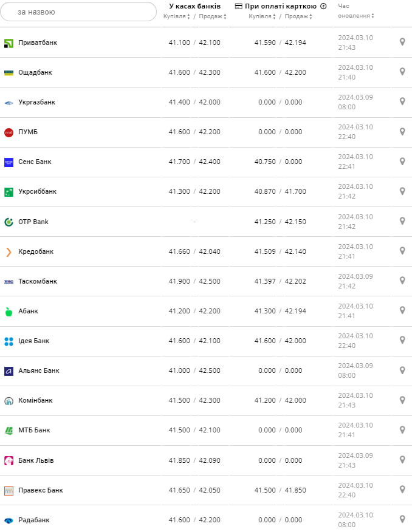This screenshot has height=532, width=412.
Task: Click the Приватбанк logo icon
Action: point(9,43)
